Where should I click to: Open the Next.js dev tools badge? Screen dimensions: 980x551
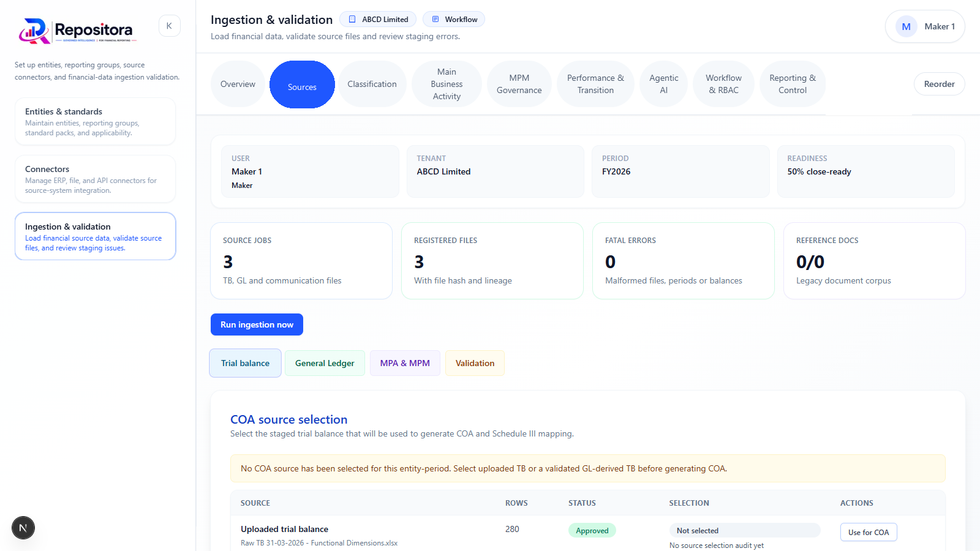[x=23, y=528]
